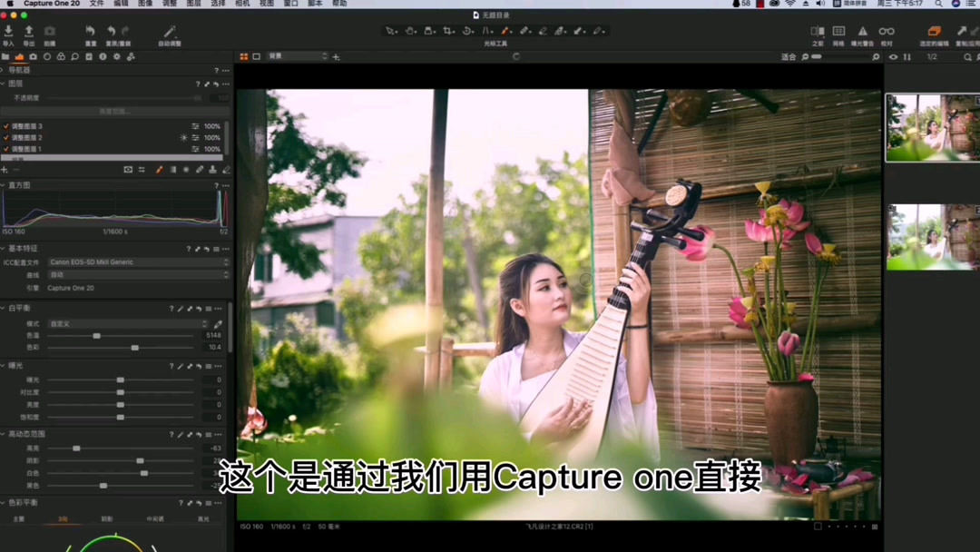Enable the 曝光警告 exposure warning icon
This screenshot has width=980, height=552.
click(862, 31)
